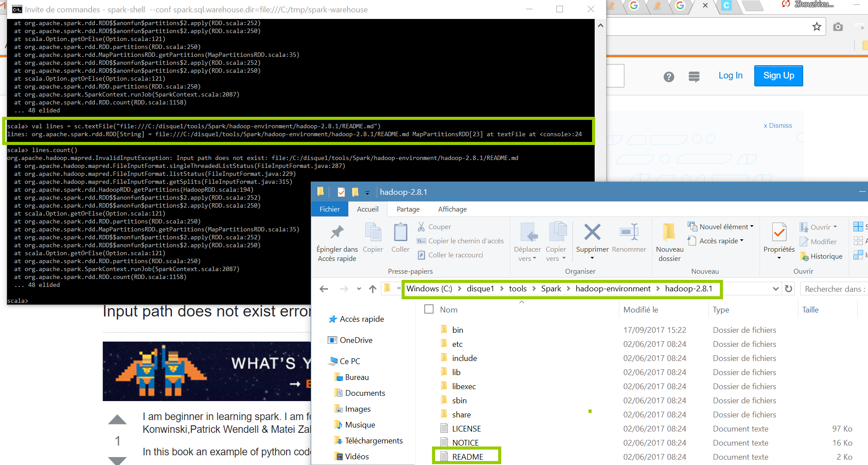The width and height of the screenshot is (868, 465).
Task: Open the recent locations dropdown arrow
Action: 359,289
